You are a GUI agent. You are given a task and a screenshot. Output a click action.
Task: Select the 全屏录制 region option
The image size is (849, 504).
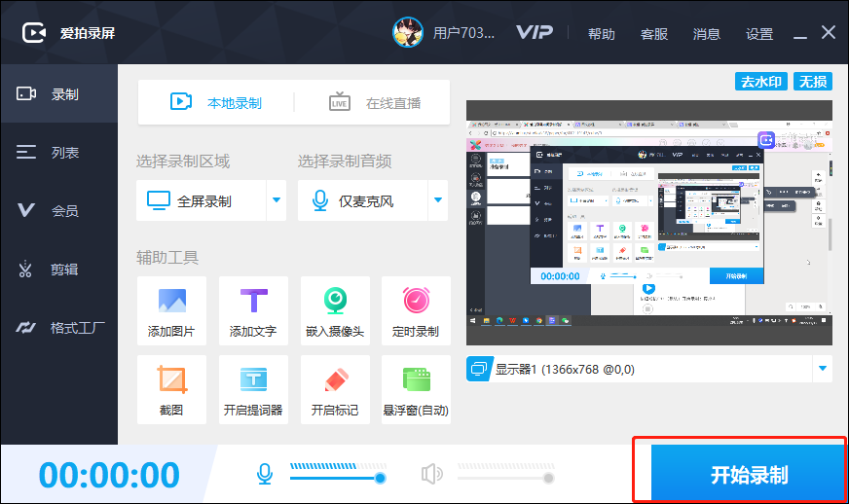(x=201, y=200)
